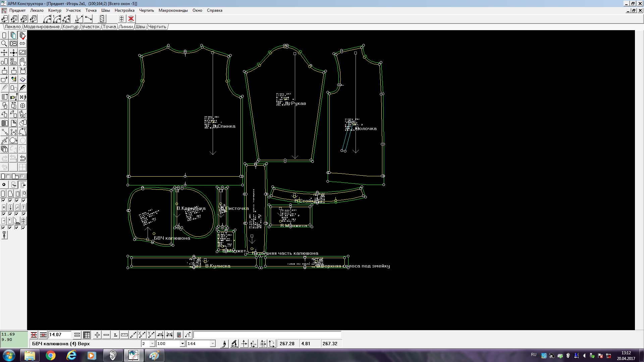The image size is (644, 362).
Task: Choose the black pen tool icon
Action: (22, 88)
